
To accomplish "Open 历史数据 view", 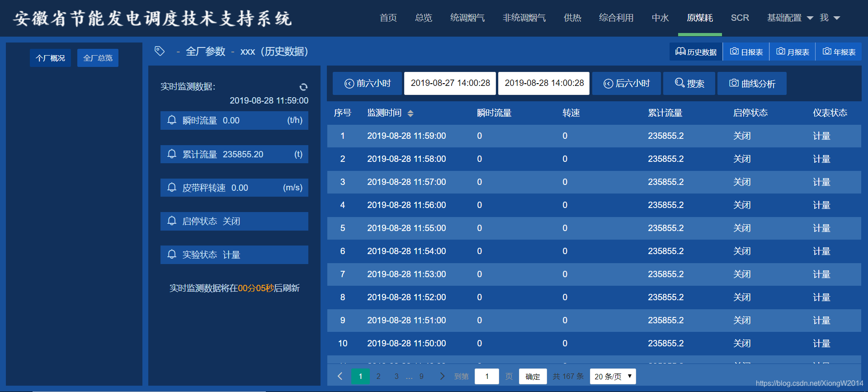I will click(x=696, y=52).
